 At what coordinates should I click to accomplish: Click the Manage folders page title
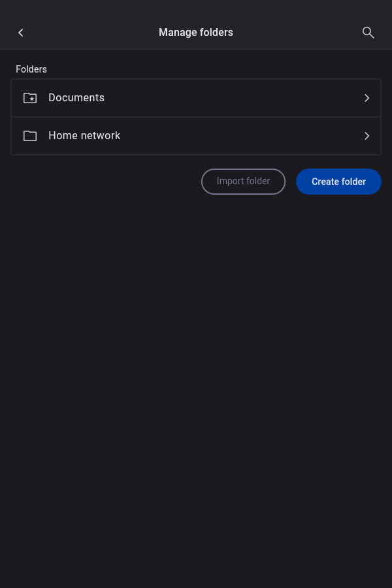[x=196, y=33]
